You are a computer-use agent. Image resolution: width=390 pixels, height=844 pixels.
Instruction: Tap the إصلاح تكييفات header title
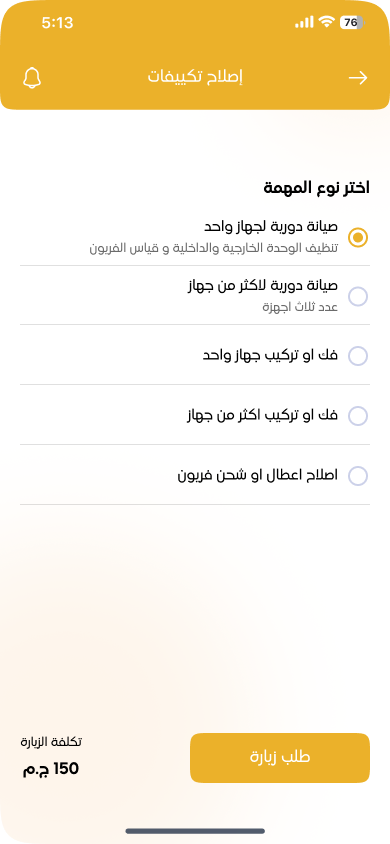coord(195,78)
